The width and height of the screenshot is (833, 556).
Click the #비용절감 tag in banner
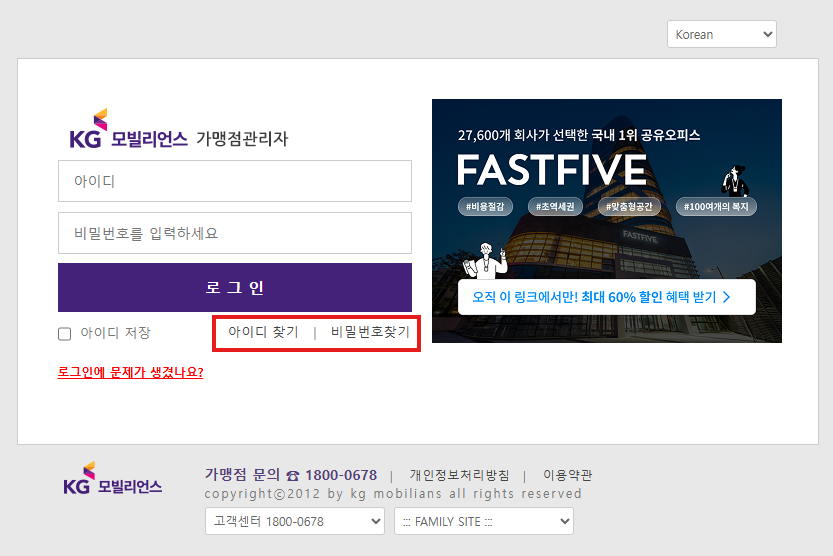click(485, 207)
